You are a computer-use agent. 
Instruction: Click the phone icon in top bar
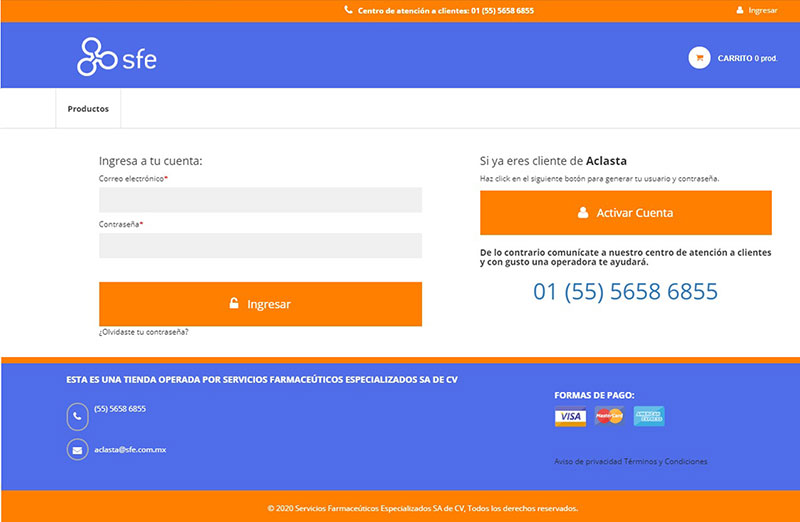click(348, 10)
